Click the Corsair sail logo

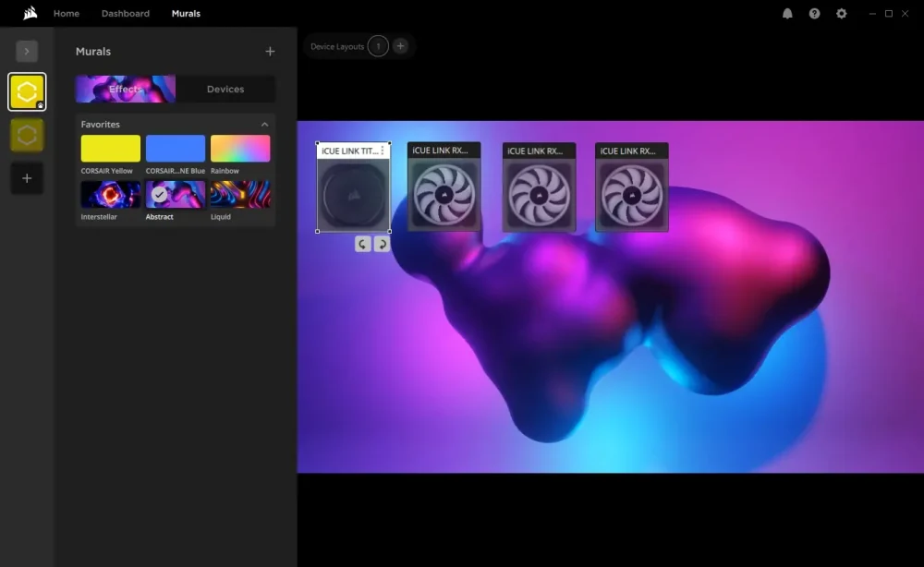coord(30,13)
